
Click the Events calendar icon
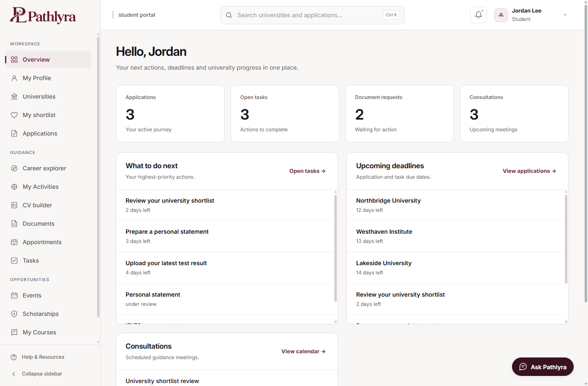click(x=14, y=295)
